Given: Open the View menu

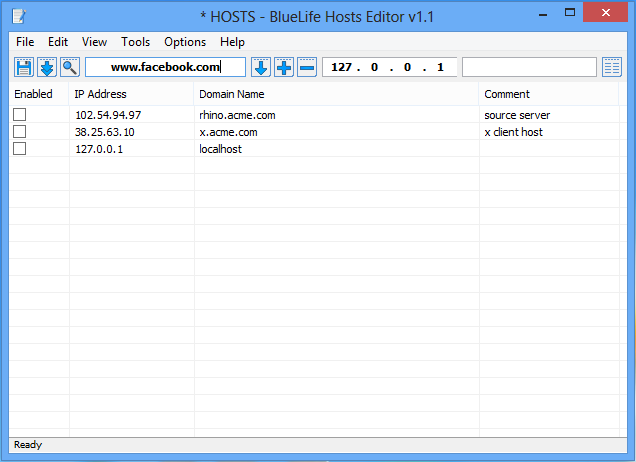Looking at the screenshot, I should point(95,42).
